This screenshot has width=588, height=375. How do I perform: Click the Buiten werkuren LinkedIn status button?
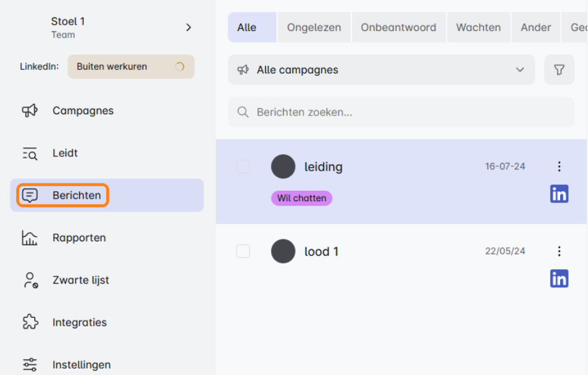(131, 66)
